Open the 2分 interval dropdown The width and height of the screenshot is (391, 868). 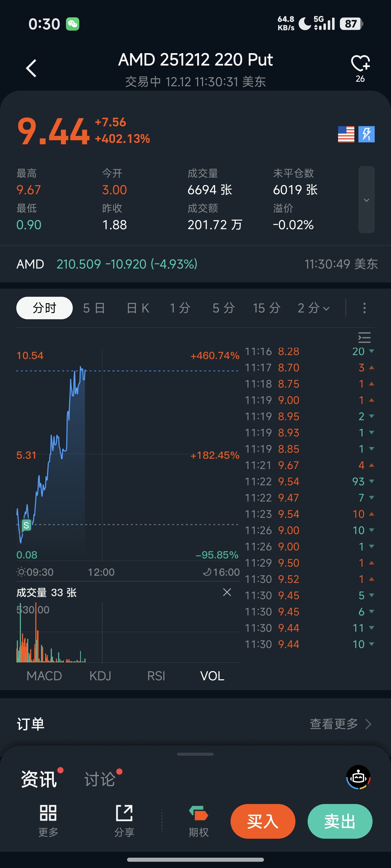[x=313, y=308]
